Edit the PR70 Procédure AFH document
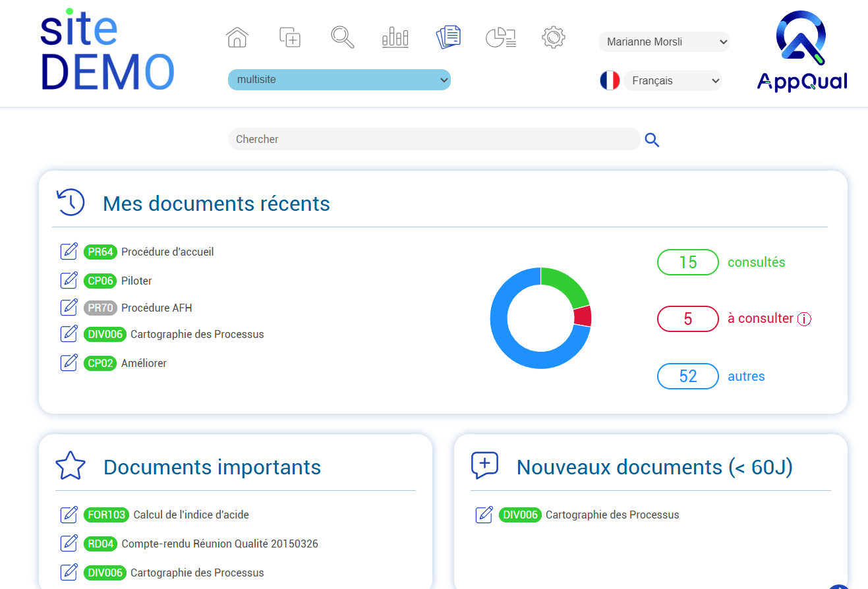Screen dimensions: 868x589 [x=69, y=308]
